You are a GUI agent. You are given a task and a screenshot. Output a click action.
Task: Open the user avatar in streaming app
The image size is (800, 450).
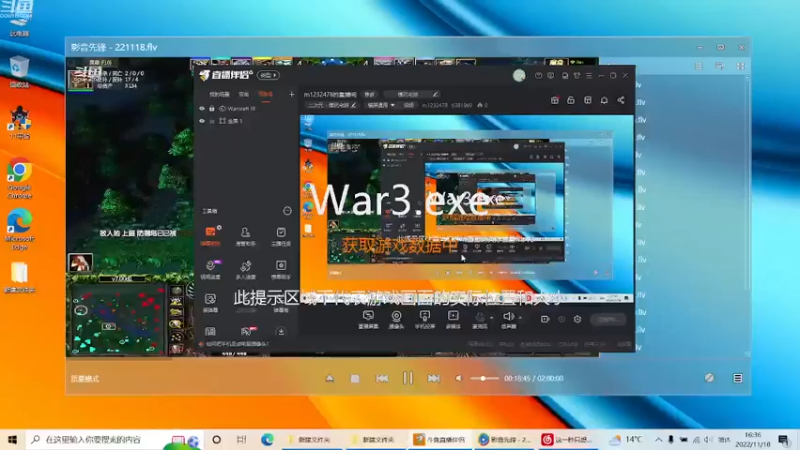point(519,76)
